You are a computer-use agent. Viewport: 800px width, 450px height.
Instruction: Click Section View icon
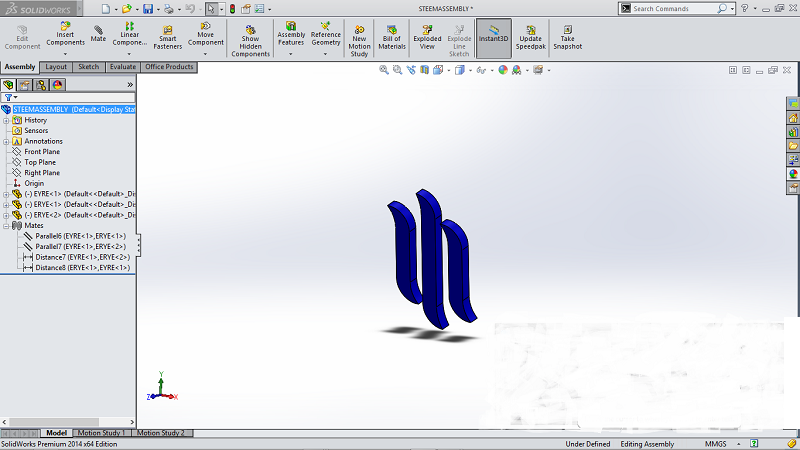(424, 70)
